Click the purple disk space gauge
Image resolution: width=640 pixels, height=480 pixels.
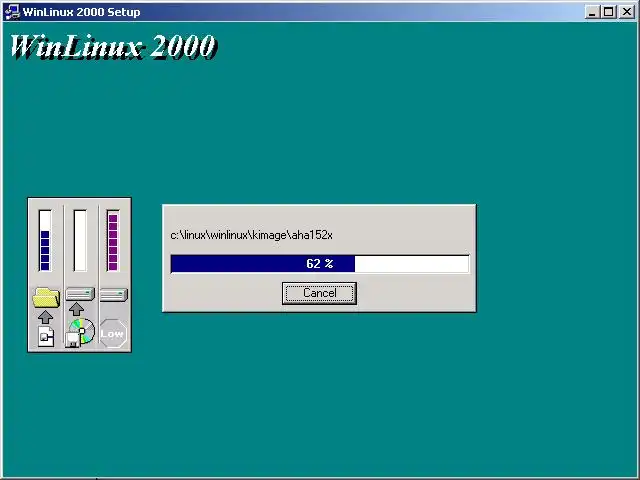coord(113,240)
